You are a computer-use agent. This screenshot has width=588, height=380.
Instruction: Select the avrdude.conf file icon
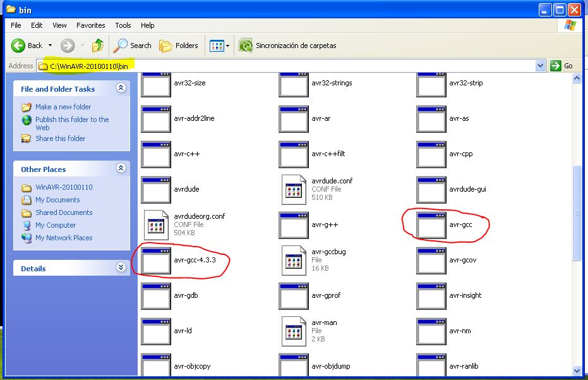[x=294, y=190]
